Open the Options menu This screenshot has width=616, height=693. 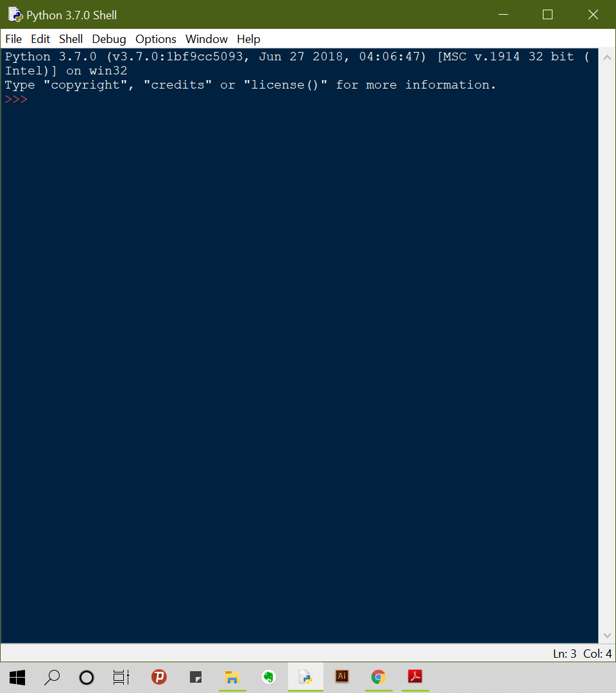point(155,39)
